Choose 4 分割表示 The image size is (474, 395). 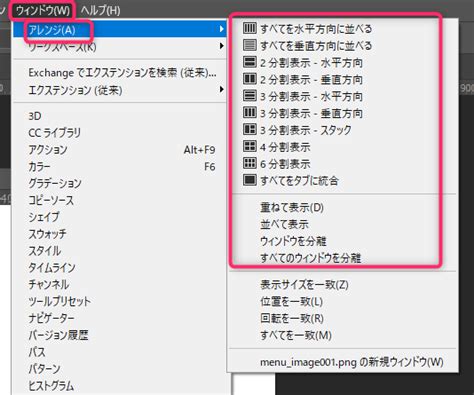pyautogui.click(x=285, y=147)
